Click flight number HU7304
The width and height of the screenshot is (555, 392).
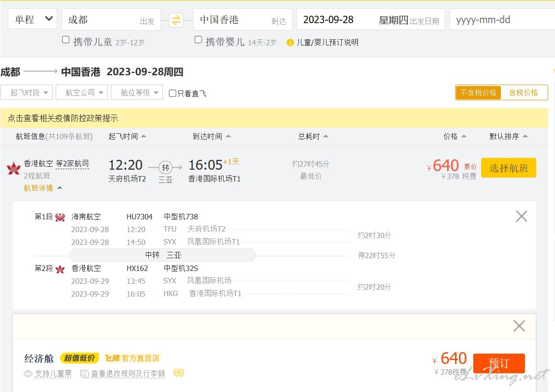pos(139,217)
